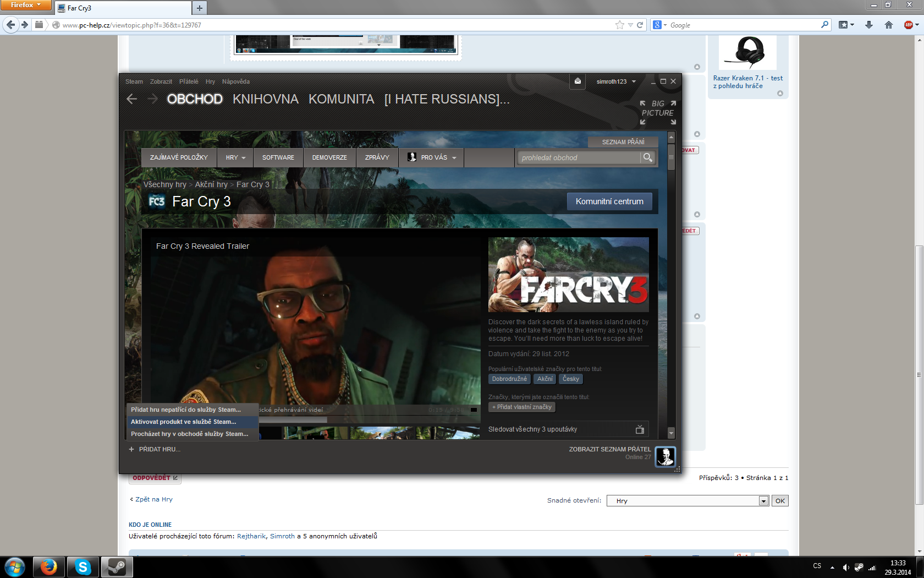The image size is (924, 578).
Task: Open the Steam menu in the Steam window
Action: (x=134, y=81)
